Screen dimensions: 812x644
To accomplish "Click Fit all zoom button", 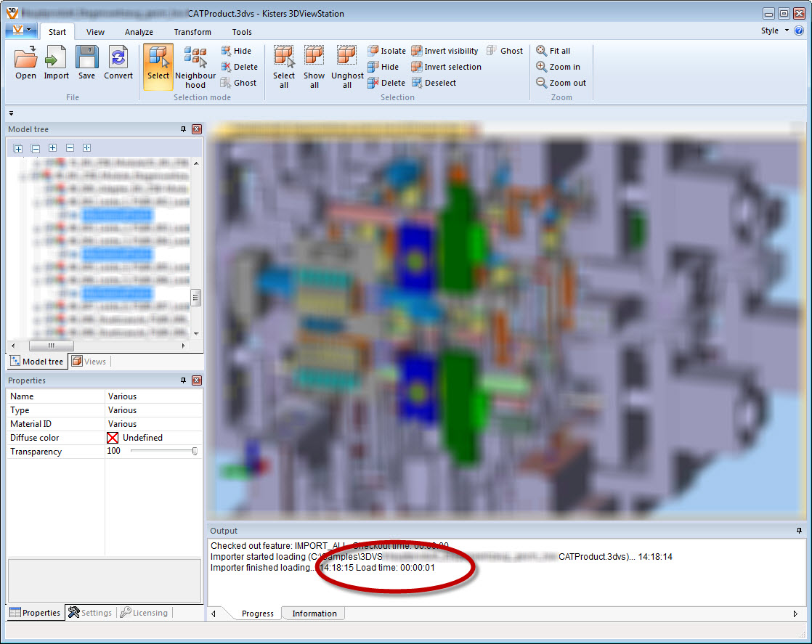I will point(553,51).
